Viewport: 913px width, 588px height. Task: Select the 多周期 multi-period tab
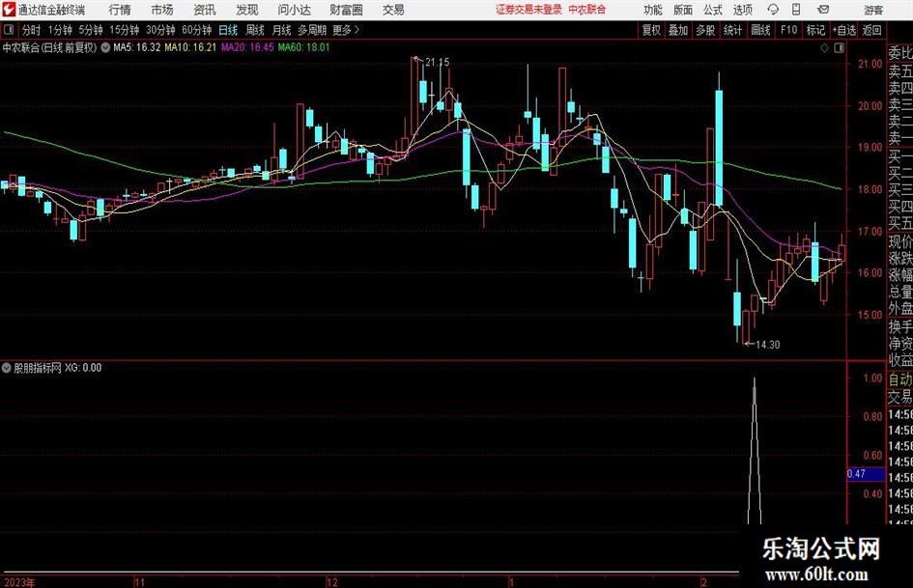coord(312,30)
